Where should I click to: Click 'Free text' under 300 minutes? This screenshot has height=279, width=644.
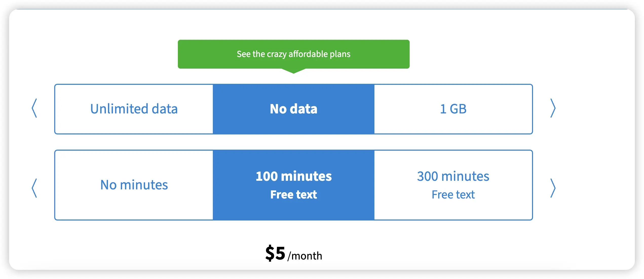(453, 194)
